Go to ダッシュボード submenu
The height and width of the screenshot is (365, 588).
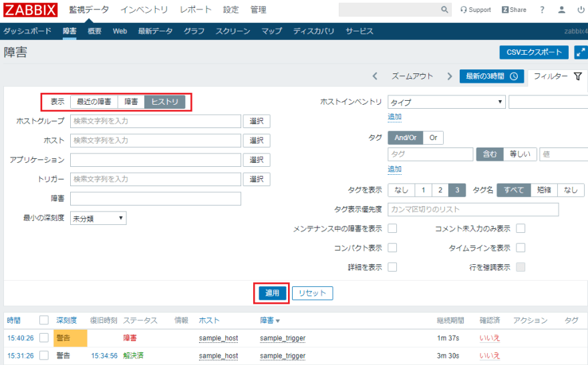[27, 31]
